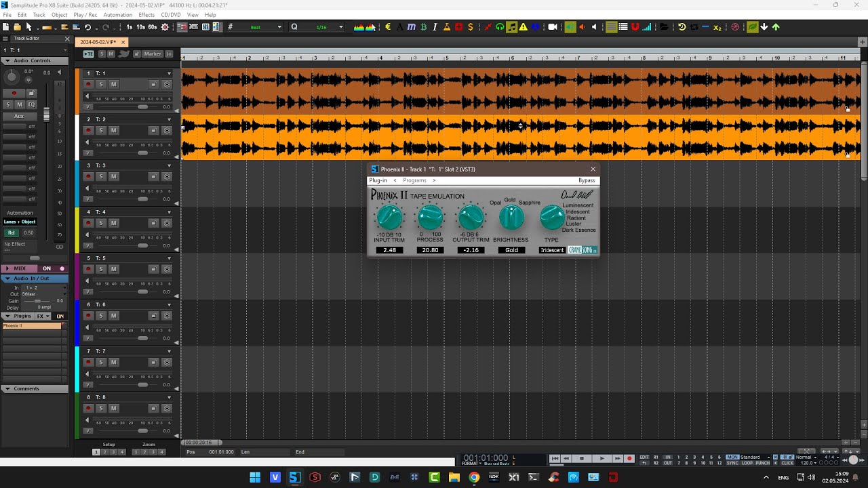Image resolution: width=868 pixels, height=488 pixels.
Task: Click the grid hash snap icon
Action: [x=231, y=27]
